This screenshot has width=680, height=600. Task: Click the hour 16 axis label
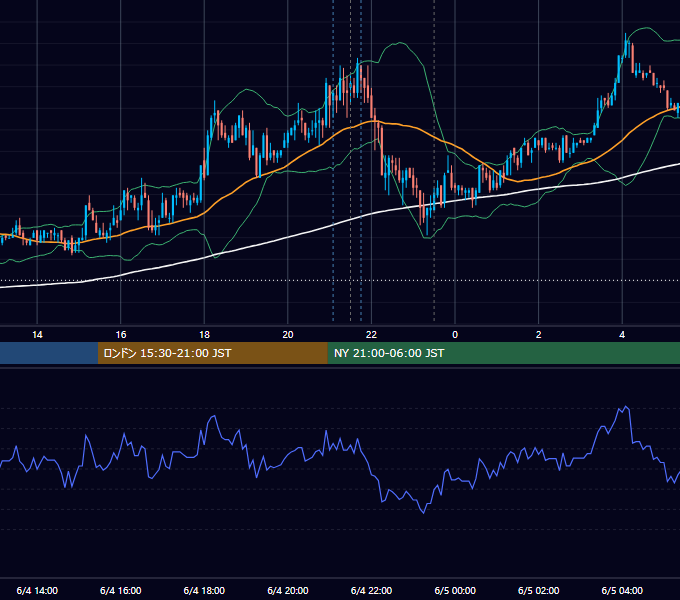coord(121,335)
